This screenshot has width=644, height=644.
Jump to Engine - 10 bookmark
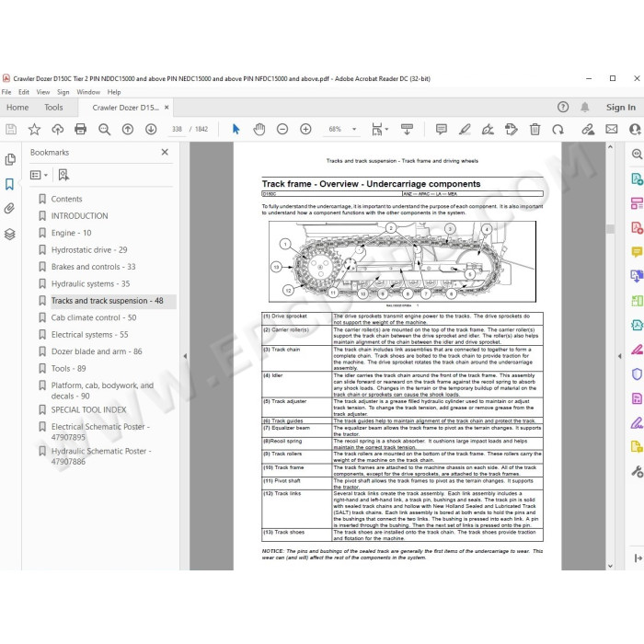tap(71, 233)
